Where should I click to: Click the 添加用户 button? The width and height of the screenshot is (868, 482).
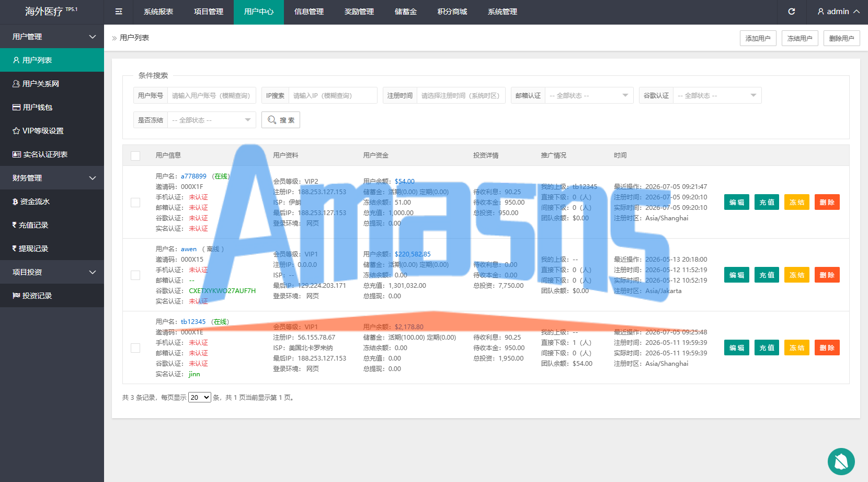click(x=758, y=38)
